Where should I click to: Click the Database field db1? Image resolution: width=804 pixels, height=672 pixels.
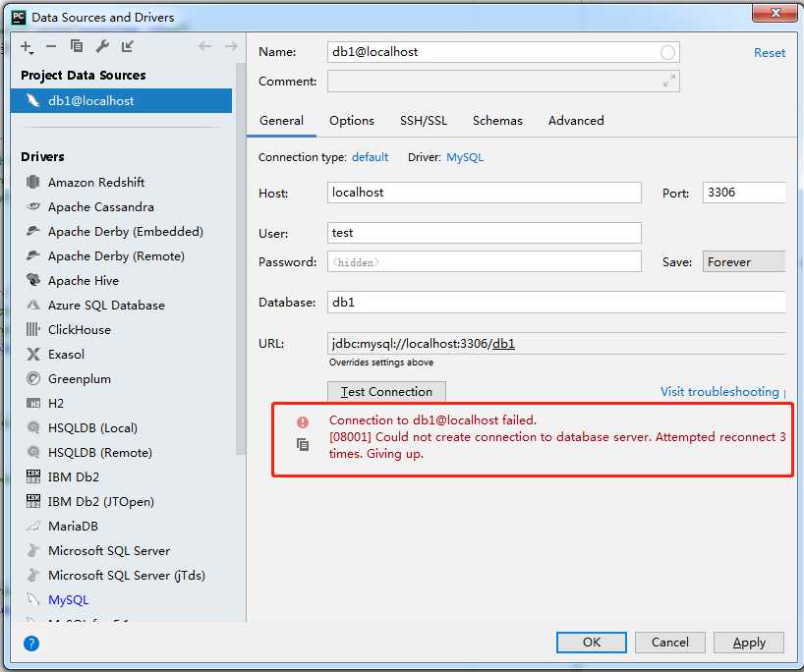coord(556,303)
